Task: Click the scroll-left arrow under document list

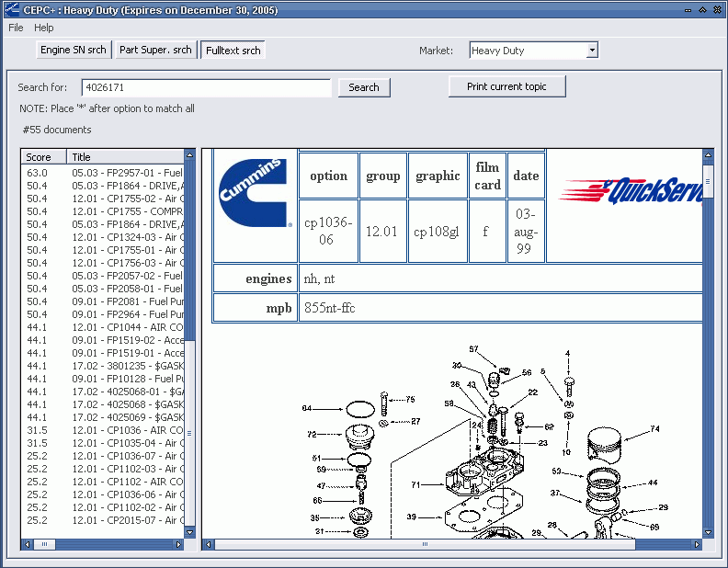Action: click(x=27, y=545)
